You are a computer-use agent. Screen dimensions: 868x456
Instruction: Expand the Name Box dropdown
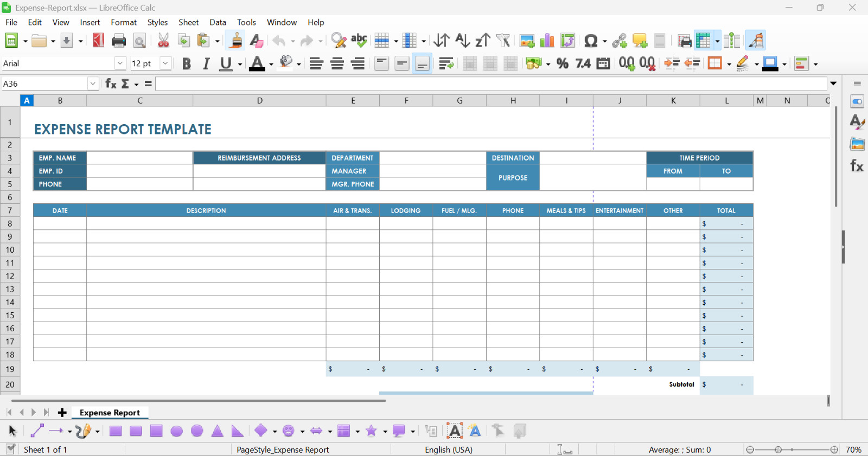pos(93,84)
